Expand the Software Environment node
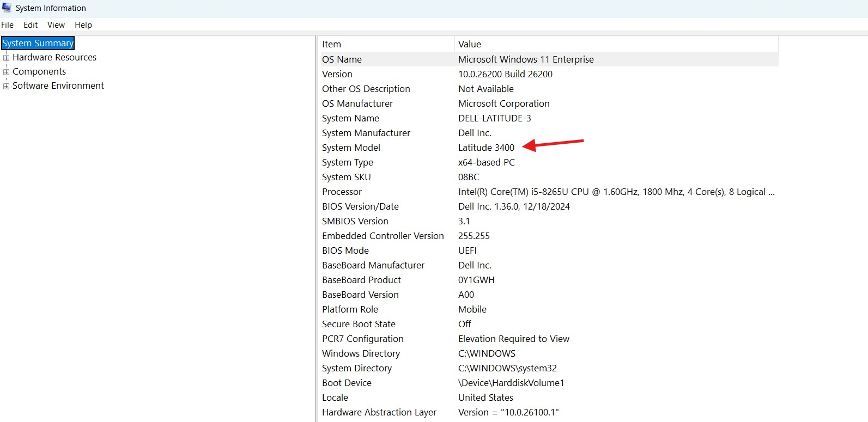The height and width of the screenshot is (422, 868). point(7,86)
